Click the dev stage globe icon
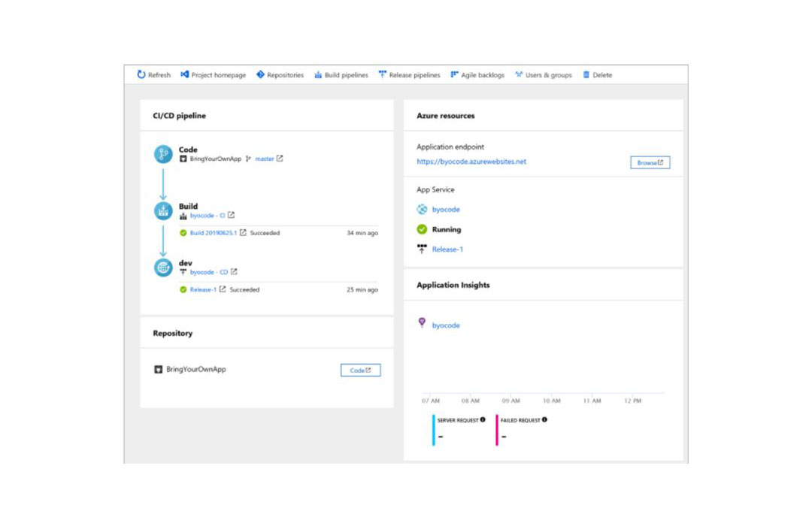The width and height of the screenshot is (812, 526). point(163,267)
